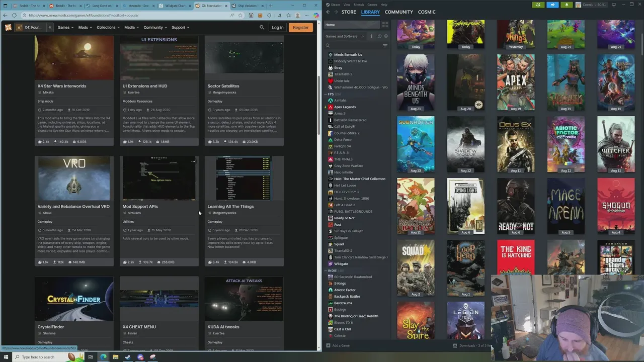
Task: Click the Log in button
Action: (277, 27)
